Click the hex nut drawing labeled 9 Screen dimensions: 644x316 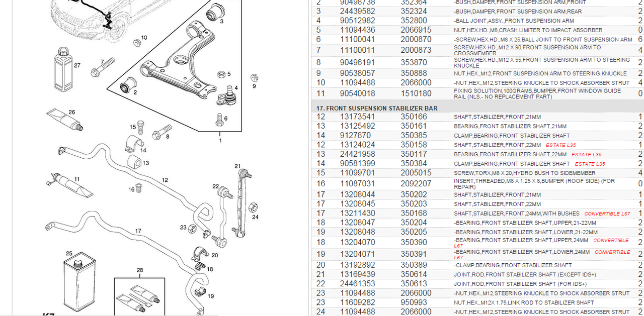tap(254, 78)
